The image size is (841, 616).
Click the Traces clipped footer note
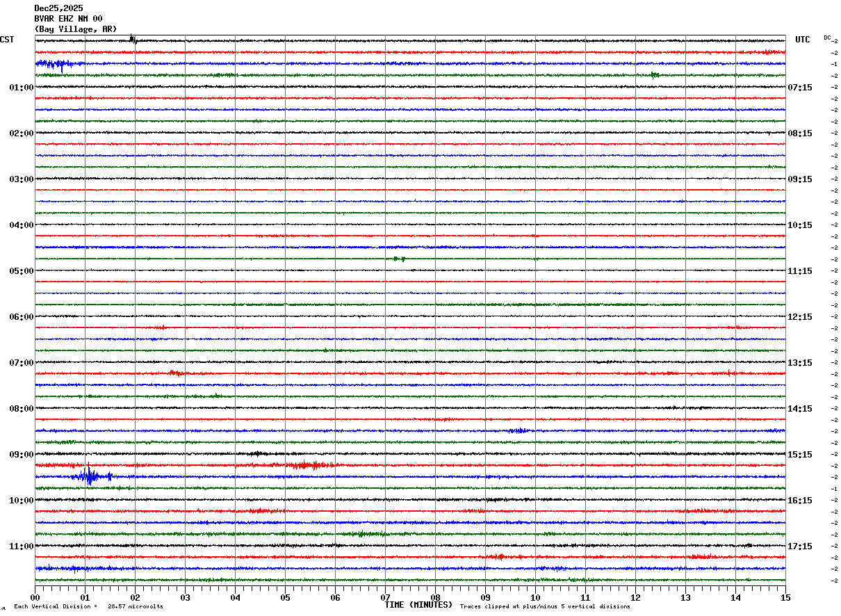click(545, 607)
